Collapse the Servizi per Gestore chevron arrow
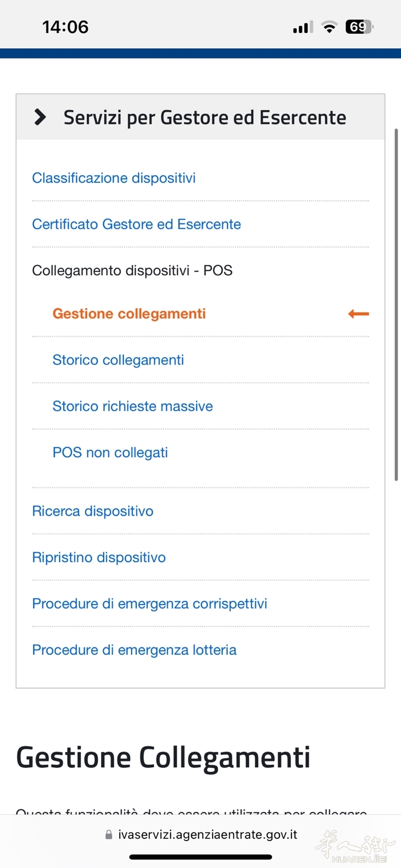The image size is (401, 868). coord(40,117)
